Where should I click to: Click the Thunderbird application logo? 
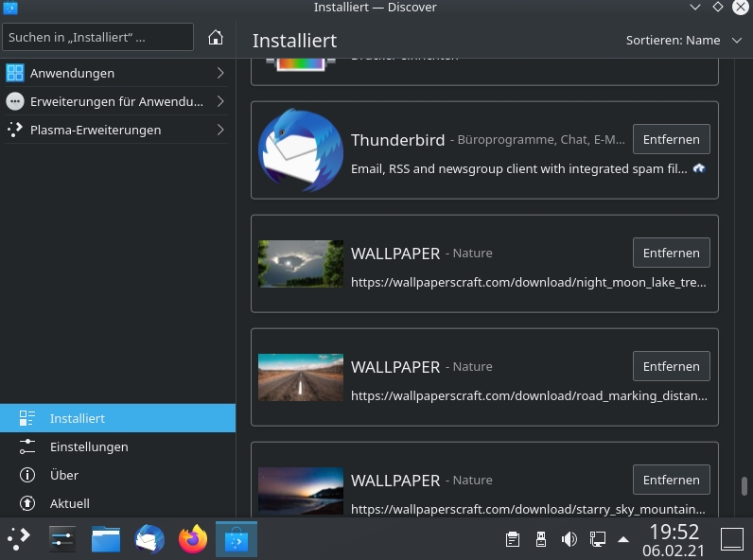(x=301, y=150)
